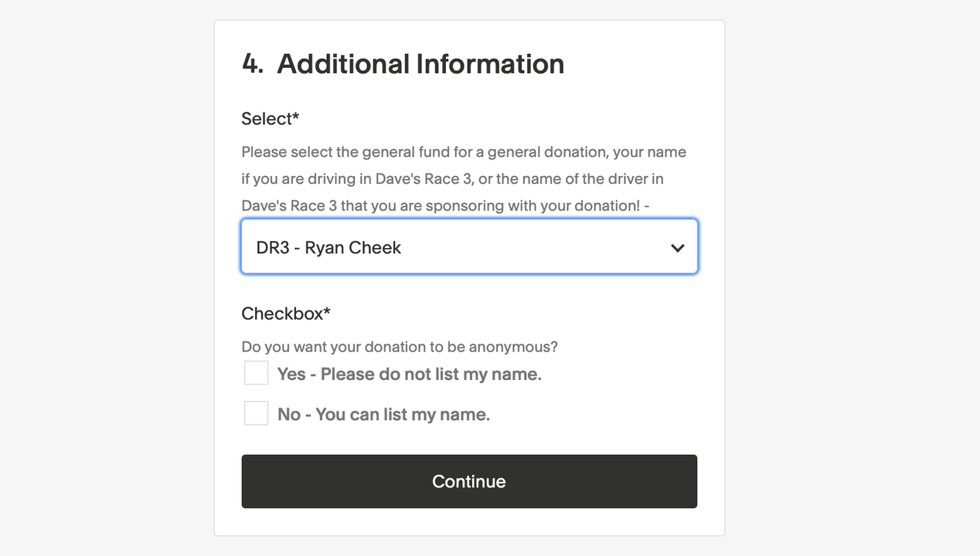This screenshot has height=556, width=980.
Task: Click the required asterisk next to Checkbox
Action: (x=326, y=310)
